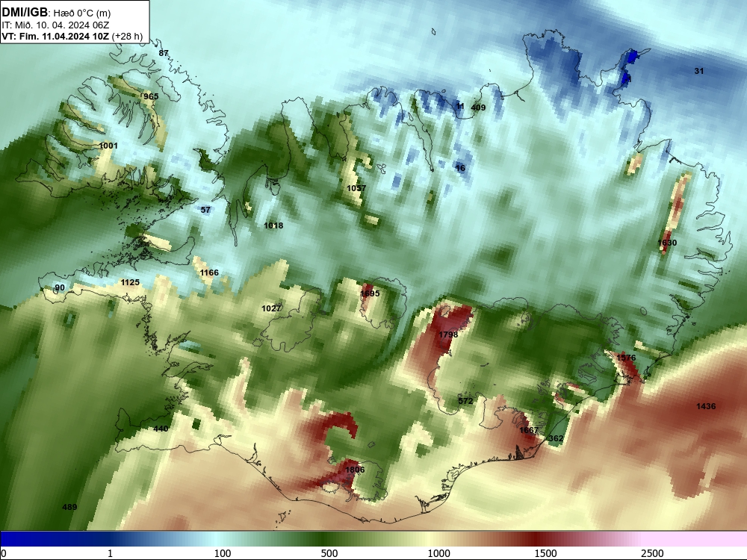The image size is (747, 560).
Task: Click the map value 489 offshore in the southwest
Action: pyautogui.click(x=69, y=507)
